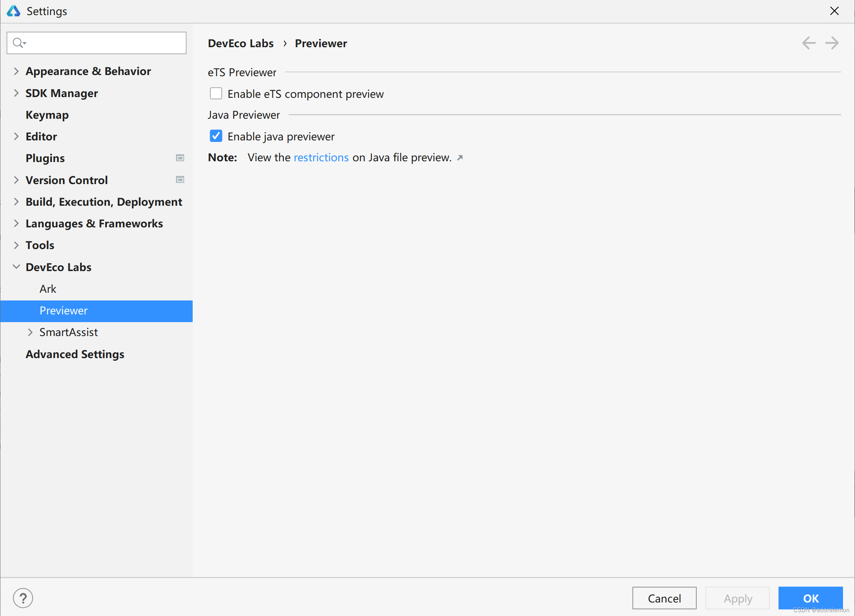Click the external link arrow after Java file preview
855x616 pixels.
coord(460,158)
